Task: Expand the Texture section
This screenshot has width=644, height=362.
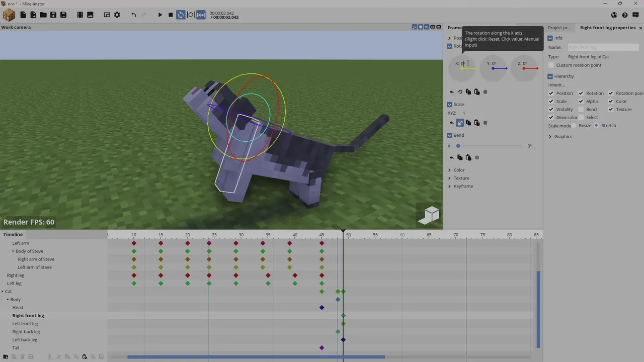Action: pyautogui.click(x=449, y=178)
